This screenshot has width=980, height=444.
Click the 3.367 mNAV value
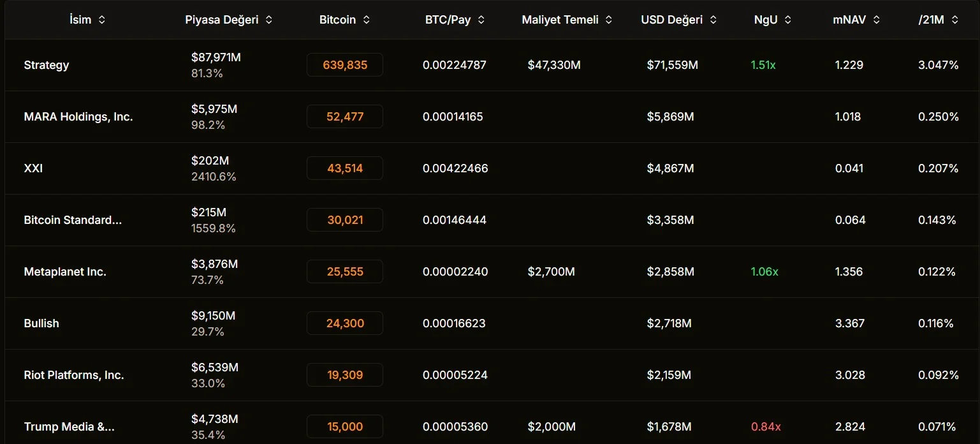tap(850, 323)
